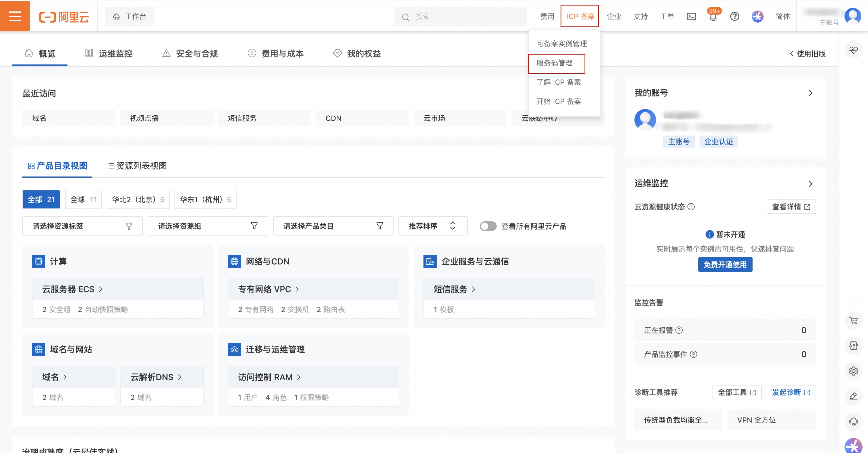Viewport: 868px width, 453px height.
Task: Filter by 全球 11 region
Action: tap(83, 199)
